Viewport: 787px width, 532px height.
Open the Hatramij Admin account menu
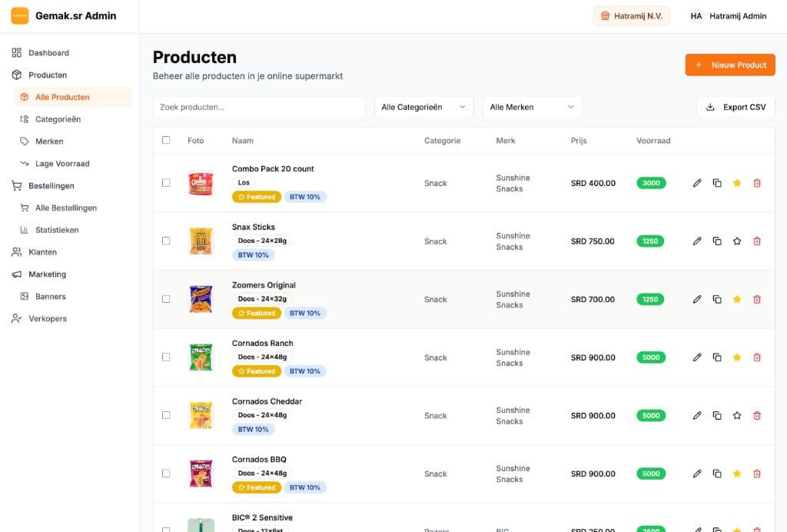pos(728,16)
